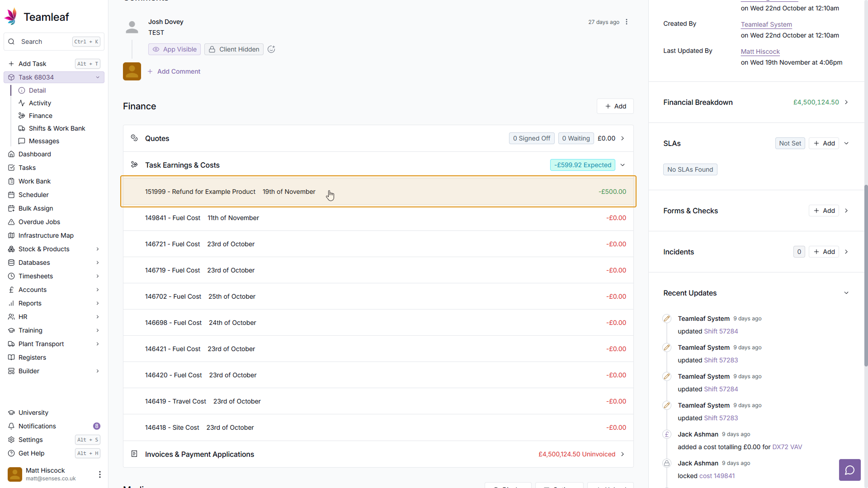Click the comment reaction emoji icon
This screenshot has height=488, width=868.
(271, 49)
